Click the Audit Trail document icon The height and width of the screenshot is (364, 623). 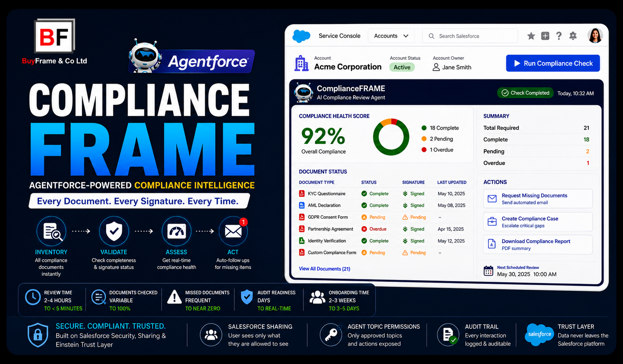(448, 335)
